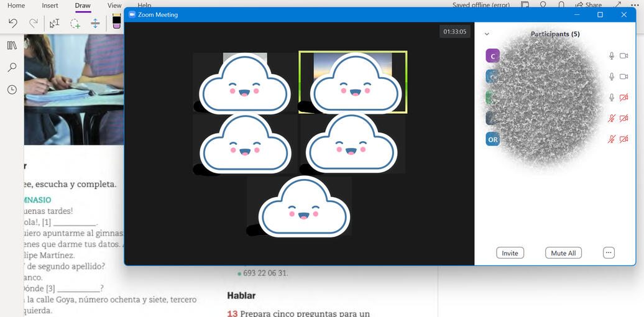Choose the Lasso Select tool
Image resolution: width=644 pixels, height=317 pixels.
click(x=75, y=24)
